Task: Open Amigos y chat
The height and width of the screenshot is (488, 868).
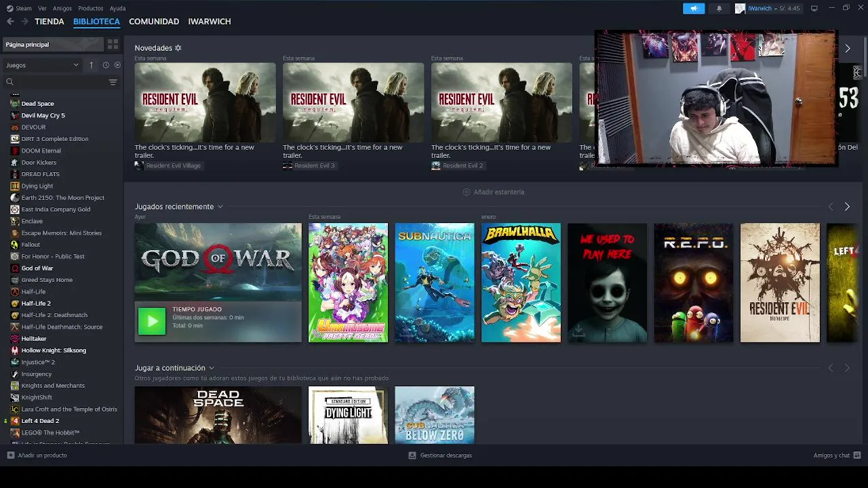Action: pos(837,455)
